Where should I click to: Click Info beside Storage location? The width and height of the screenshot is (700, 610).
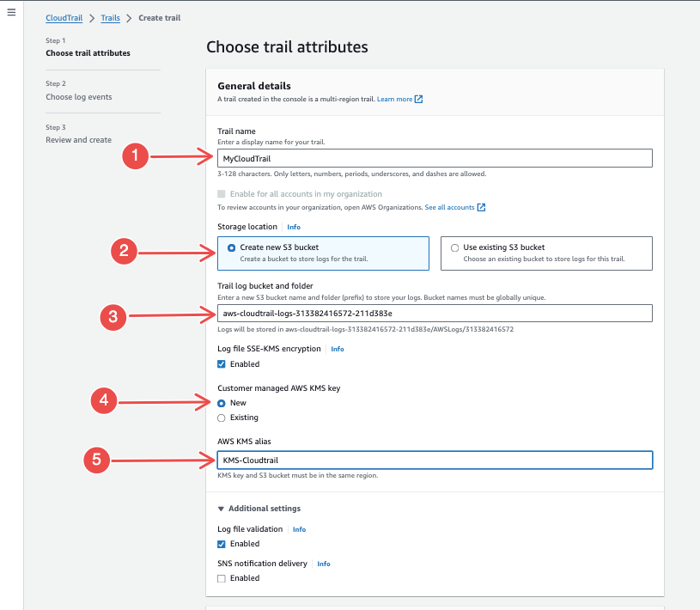[293, 226]
